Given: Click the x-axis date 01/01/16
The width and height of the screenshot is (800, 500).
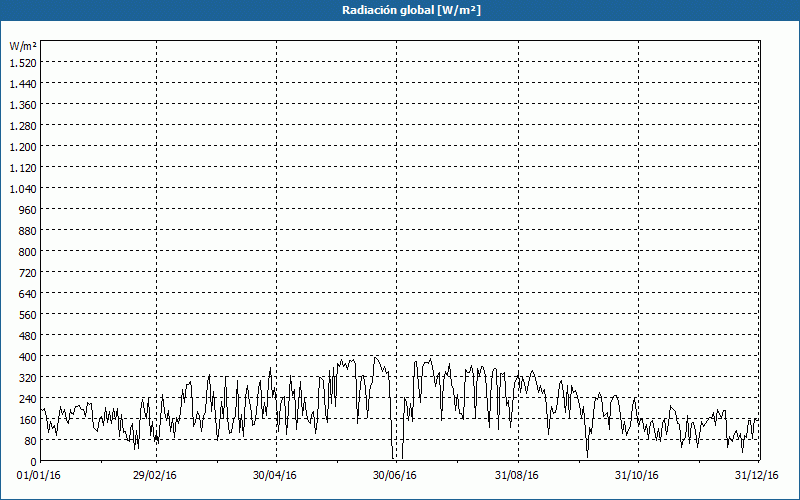Looking at the screenshot, I should pos(38,476).
